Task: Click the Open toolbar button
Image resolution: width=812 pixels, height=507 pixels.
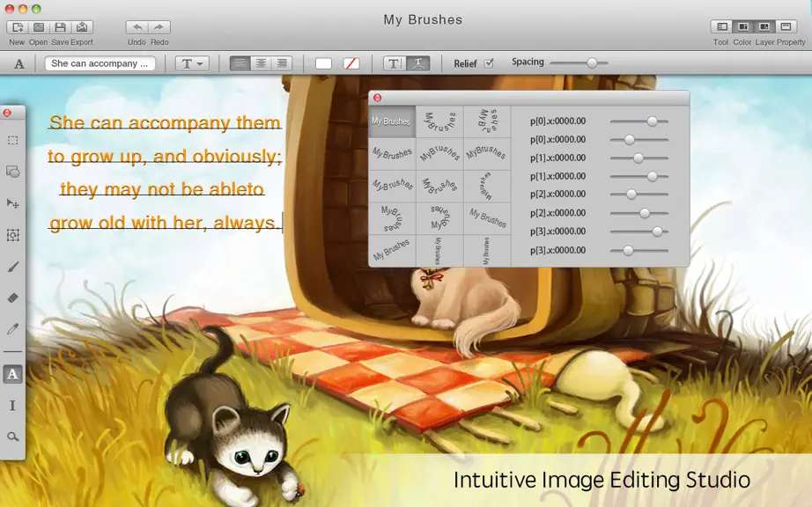Action: (x=39, y=27)
